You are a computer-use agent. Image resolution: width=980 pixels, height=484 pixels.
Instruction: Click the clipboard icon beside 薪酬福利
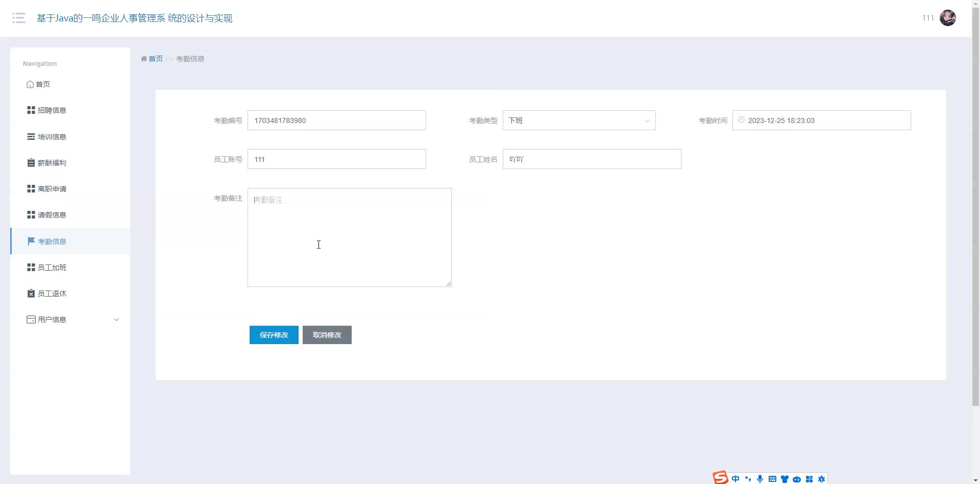pyautogui.click(x=31, y=163)
